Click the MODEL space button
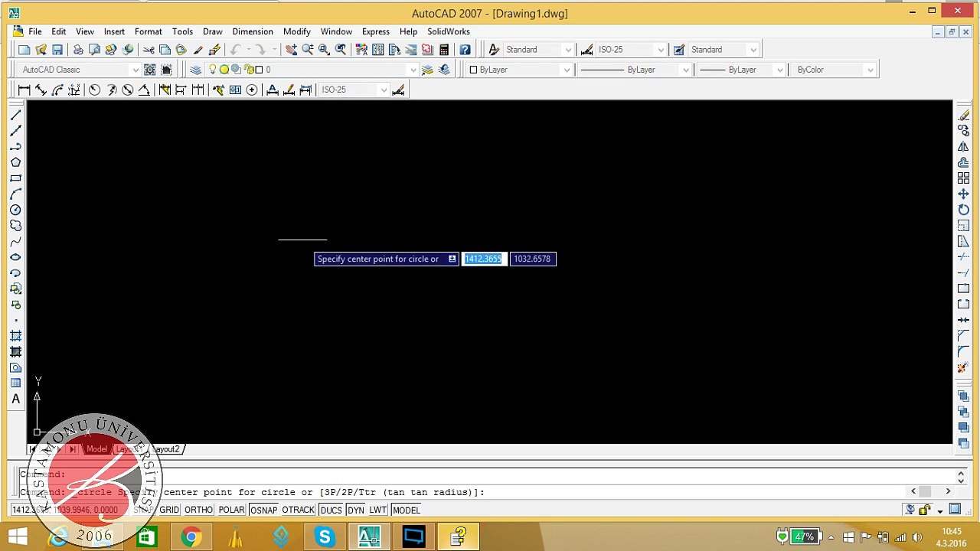This screenshot has width=980, height=551. (406, 510)
